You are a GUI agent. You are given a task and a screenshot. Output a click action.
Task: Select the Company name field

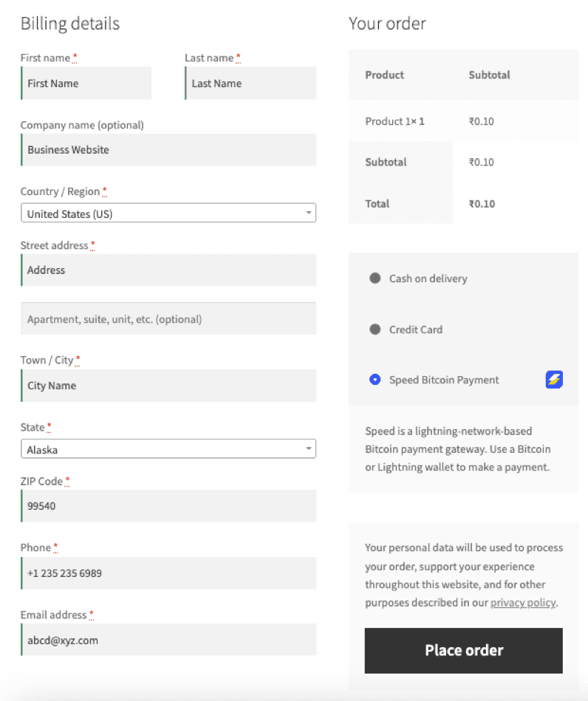[168, 149]
